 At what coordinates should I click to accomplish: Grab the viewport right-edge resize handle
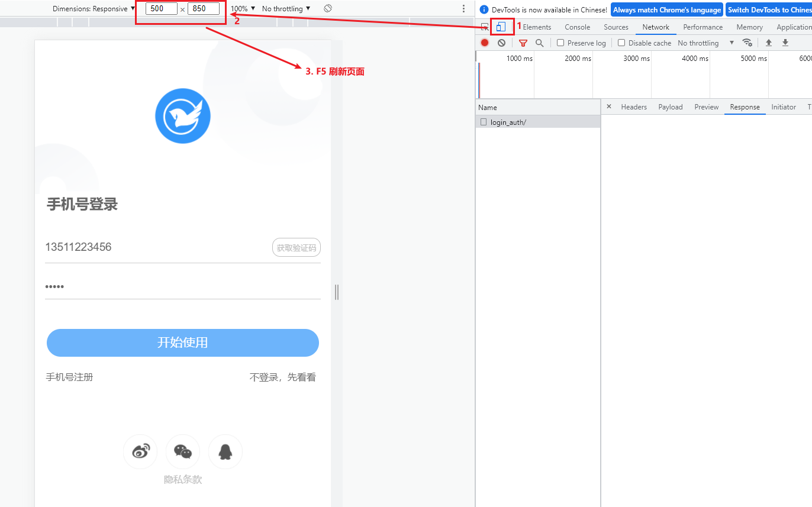pyautogui.click(x=337, y=292)
